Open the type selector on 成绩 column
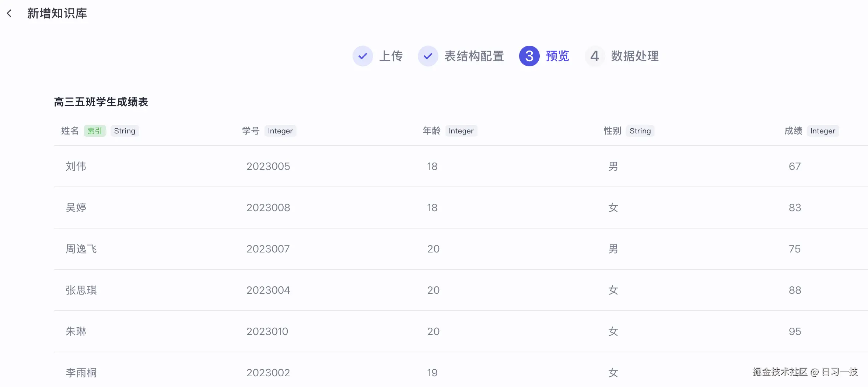The image size is (868, 387). (823, 130)
